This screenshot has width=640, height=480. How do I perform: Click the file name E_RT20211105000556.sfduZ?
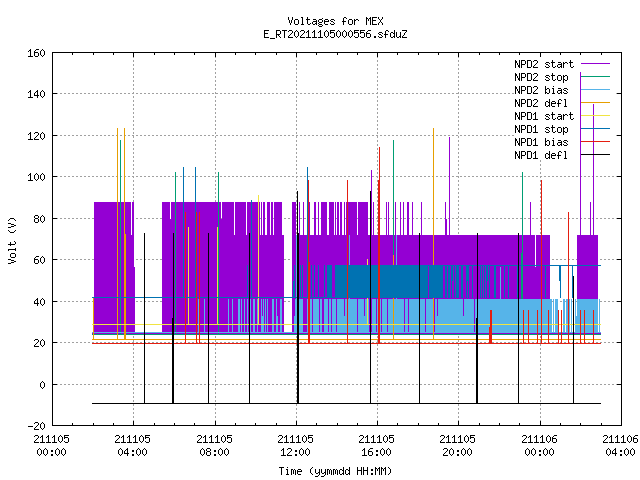coord(335,34)
